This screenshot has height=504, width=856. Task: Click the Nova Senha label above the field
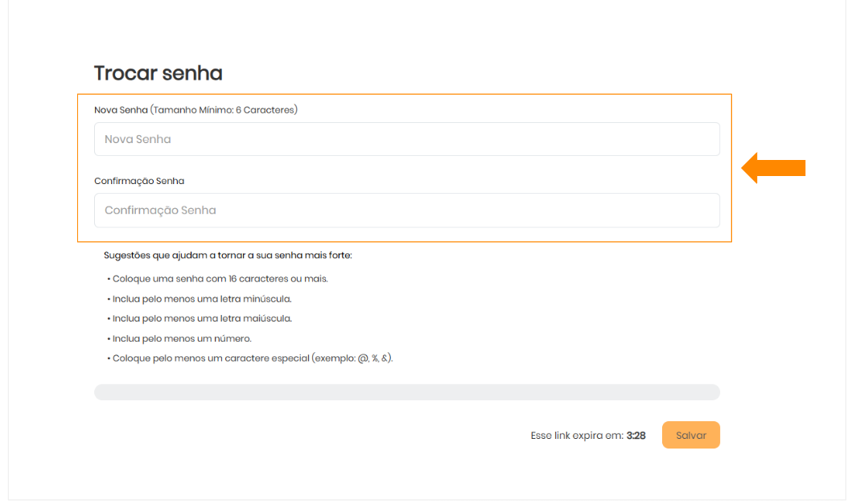click(x=121, y=110)
